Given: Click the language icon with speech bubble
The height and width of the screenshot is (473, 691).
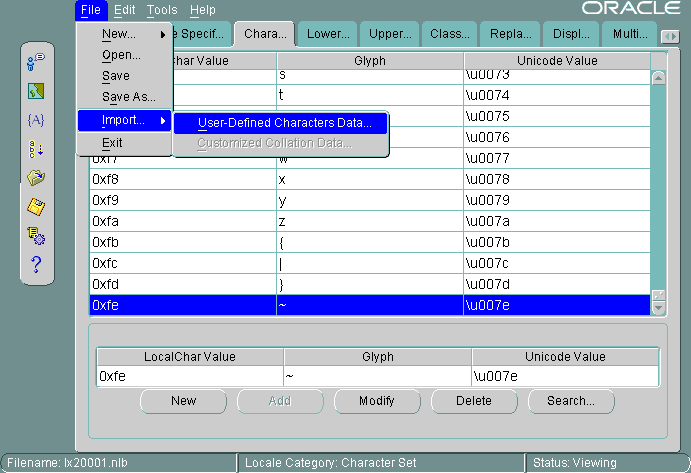Looking at the screenshot, I should click(36, 62).
